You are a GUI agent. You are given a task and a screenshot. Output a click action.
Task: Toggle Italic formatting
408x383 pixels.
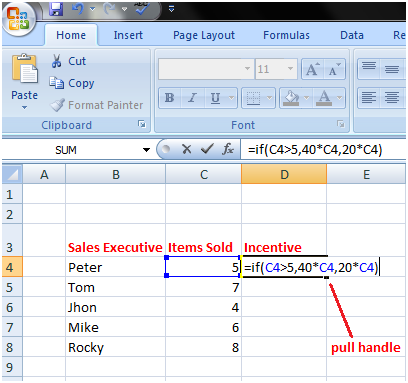click(192, 98)
